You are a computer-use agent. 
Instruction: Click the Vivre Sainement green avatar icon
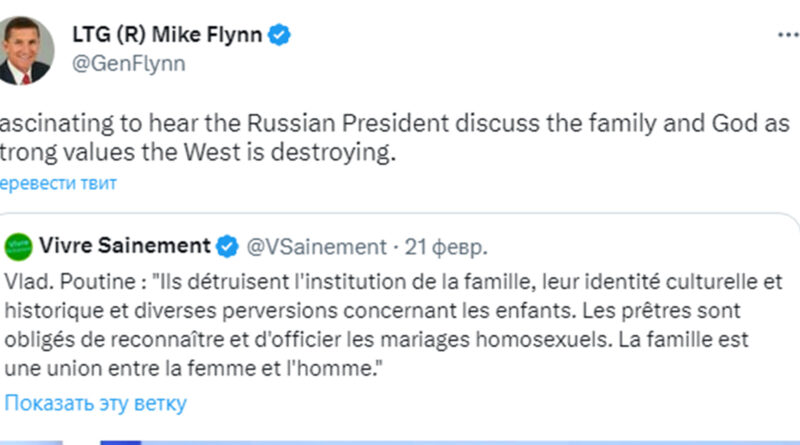click(18, 246)
